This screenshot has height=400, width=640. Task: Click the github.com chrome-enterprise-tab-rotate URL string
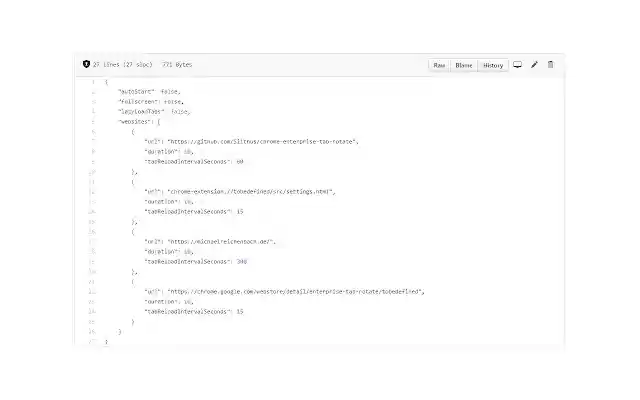tap(262, 142)
